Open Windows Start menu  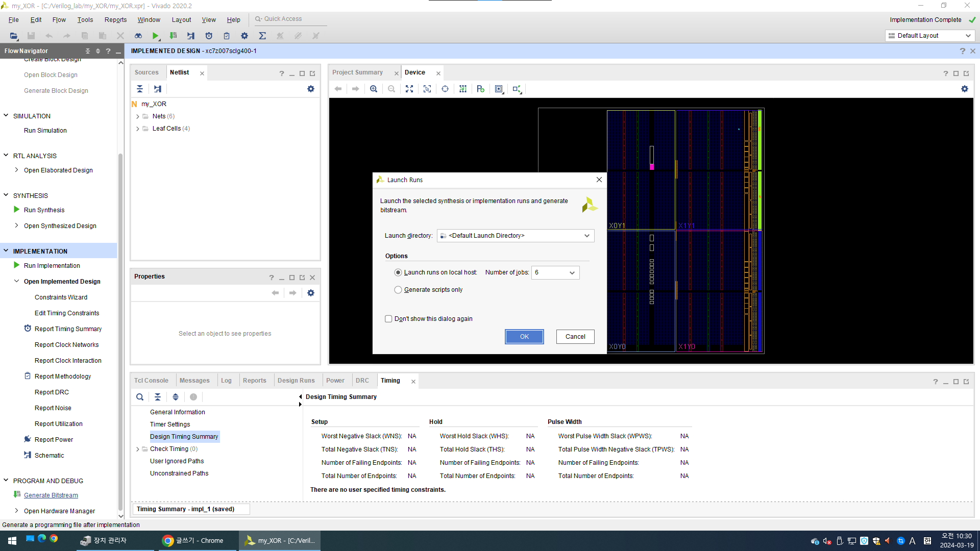click(12, 540)
